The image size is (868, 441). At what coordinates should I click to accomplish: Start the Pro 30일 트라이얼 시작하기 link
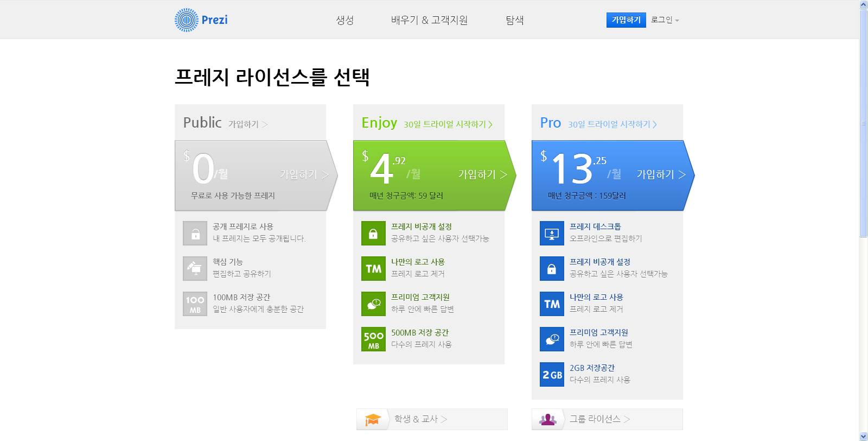(612, 124)
